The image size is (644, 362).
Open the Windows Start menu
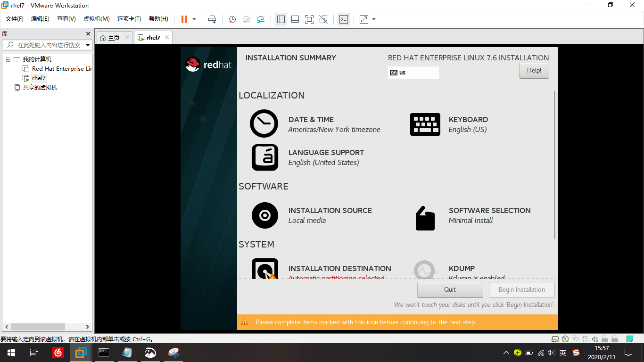coord(11,352)
